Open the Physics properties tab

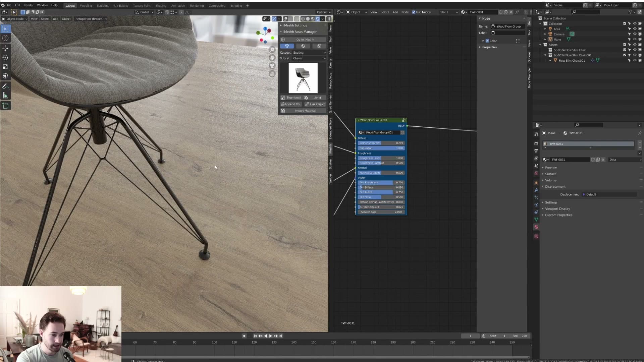click(x=536, y=205)
